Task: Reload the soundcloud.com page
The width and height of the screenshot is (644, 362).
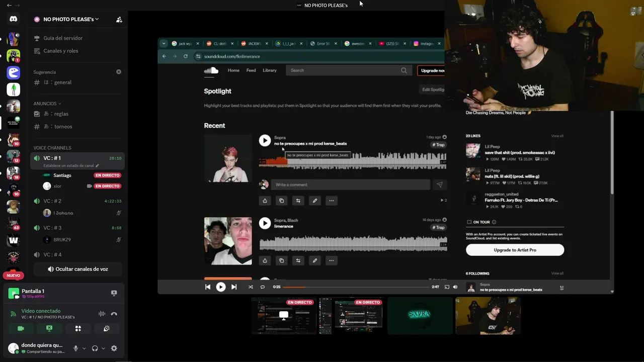Action: click(186, 56)
